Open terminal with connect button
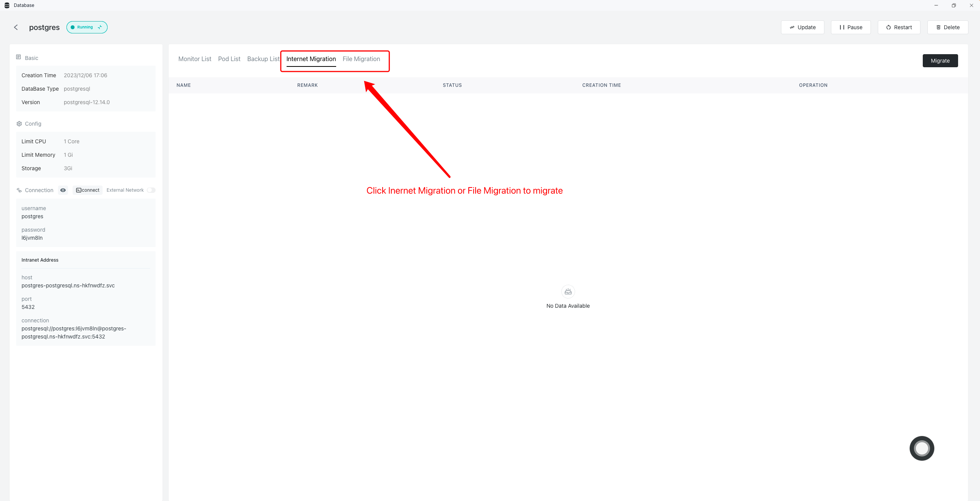The image size is (980, 501). (88, 190)
